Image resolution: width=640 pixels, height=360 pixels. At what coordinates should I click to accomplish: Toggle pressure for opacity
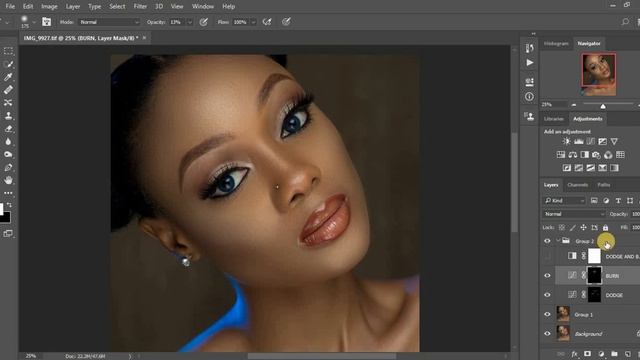(204, 22)
